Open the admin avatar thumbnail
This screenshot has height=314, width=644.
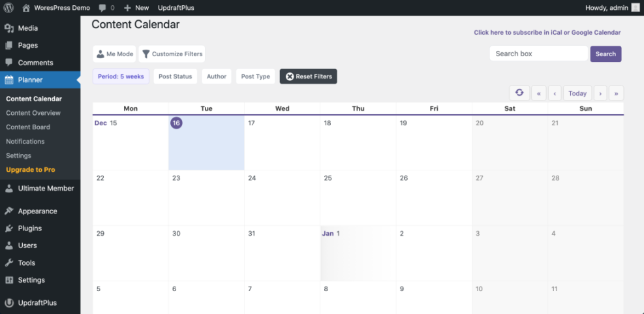636,8
